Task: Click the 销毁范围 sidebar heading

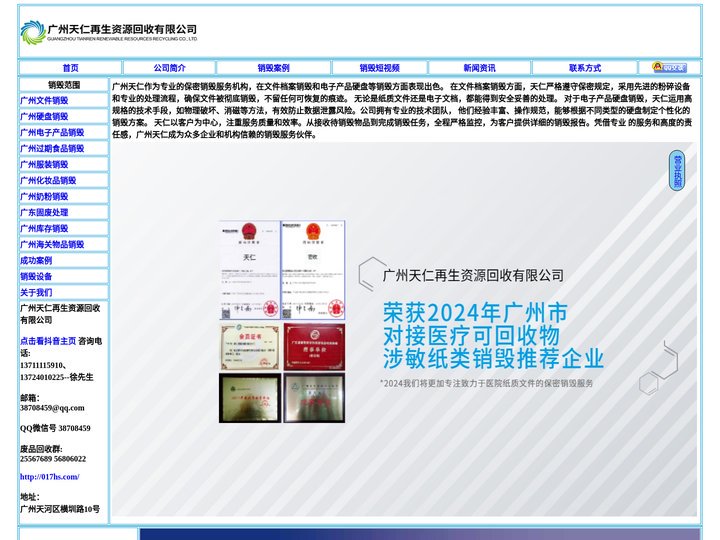Action: point(64,85)
